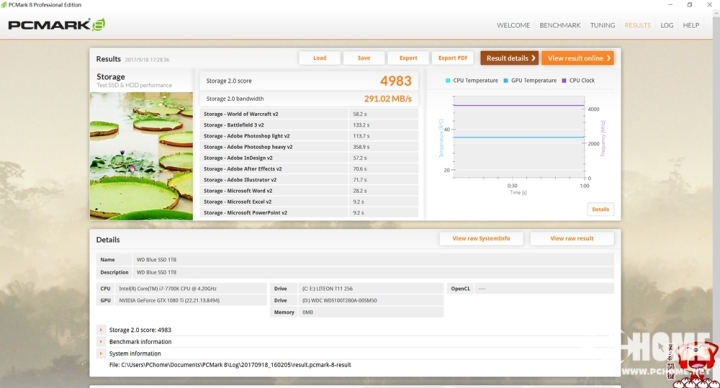Click the bandwidth value 291.02 MB/s

tap(388, 99)
